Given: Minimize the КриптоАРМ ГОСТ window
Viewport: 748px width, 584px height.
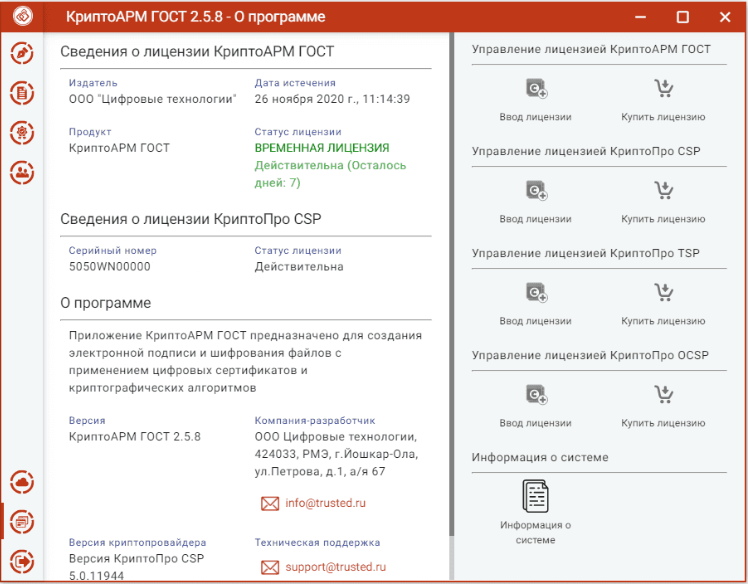Looking at the screenshot, I should [x=640, y=17].
